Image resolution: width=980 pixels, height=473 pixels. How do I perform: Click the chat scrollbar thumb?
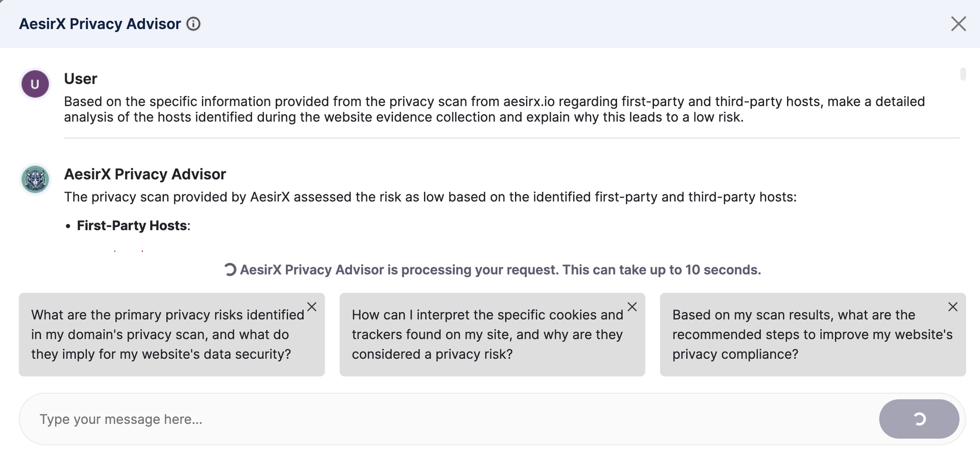pos(963,74)
